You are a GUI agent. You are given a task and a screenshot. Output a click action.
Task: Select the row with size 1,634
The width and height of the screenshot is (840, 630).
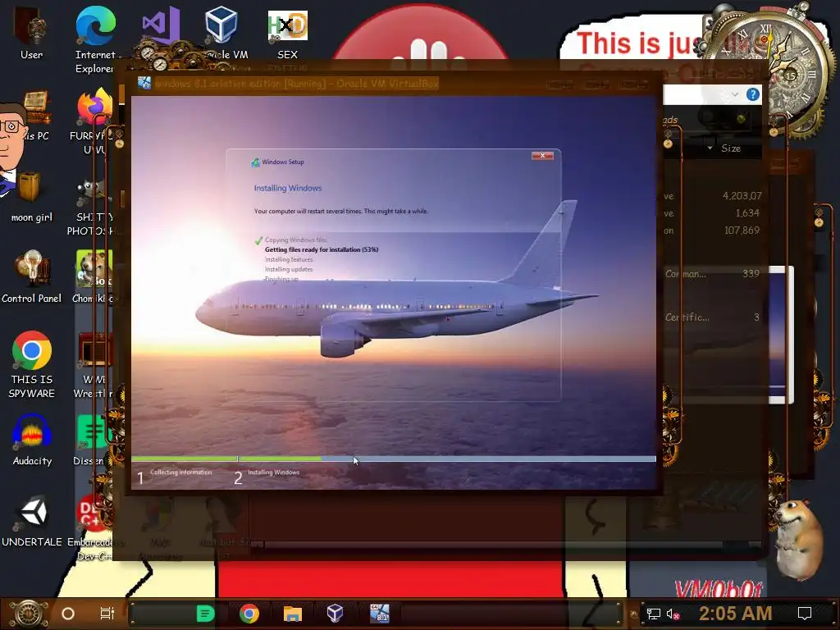point(713,213)
